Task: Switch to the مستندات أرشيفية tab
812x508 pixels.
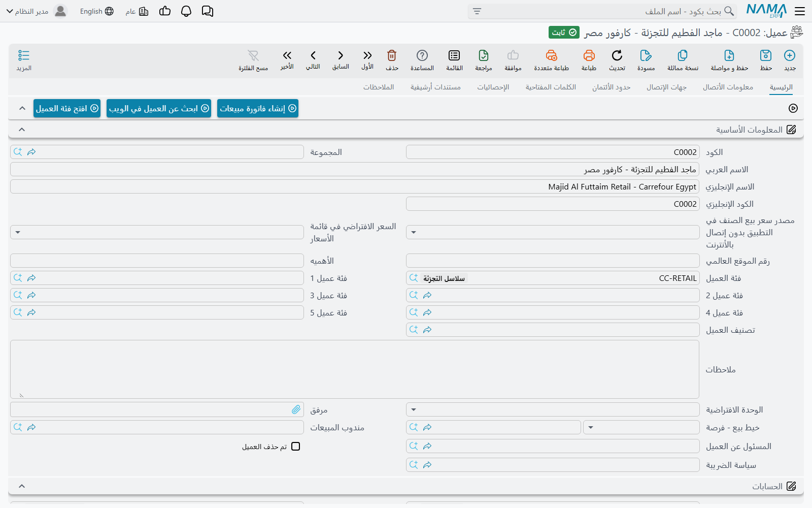Action: 435,87
